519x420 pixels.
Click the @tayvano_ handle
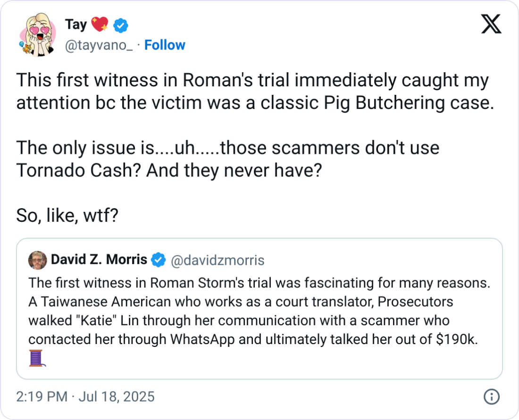click(x=98, y=45)
